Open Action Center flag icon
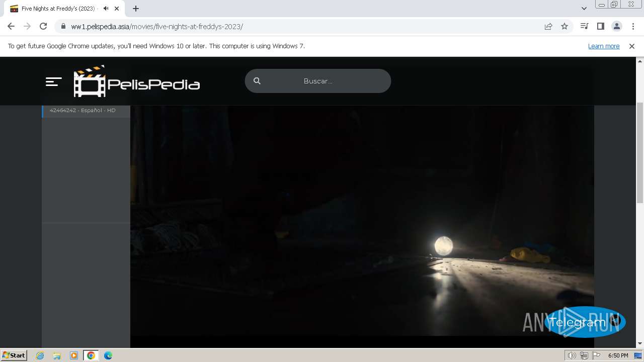 (596, 355)
